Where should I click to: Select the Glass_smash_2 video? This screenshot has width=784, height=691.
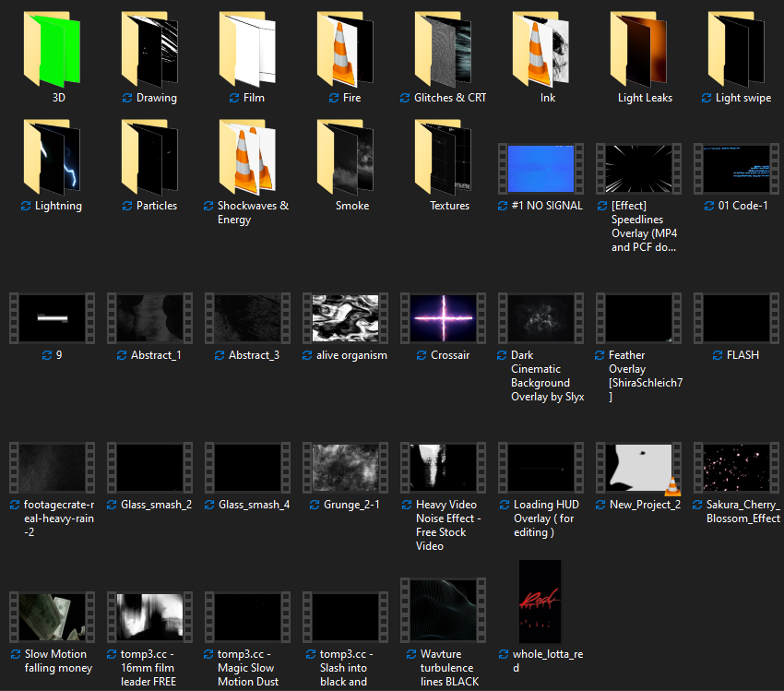150,468
